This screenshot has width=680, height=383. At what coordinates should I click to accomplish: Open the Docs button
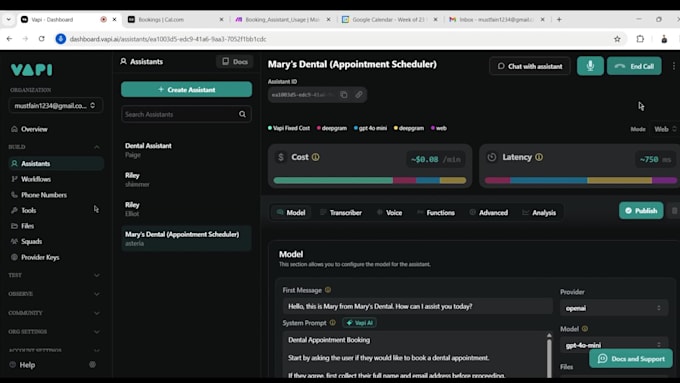click(235, 62)
